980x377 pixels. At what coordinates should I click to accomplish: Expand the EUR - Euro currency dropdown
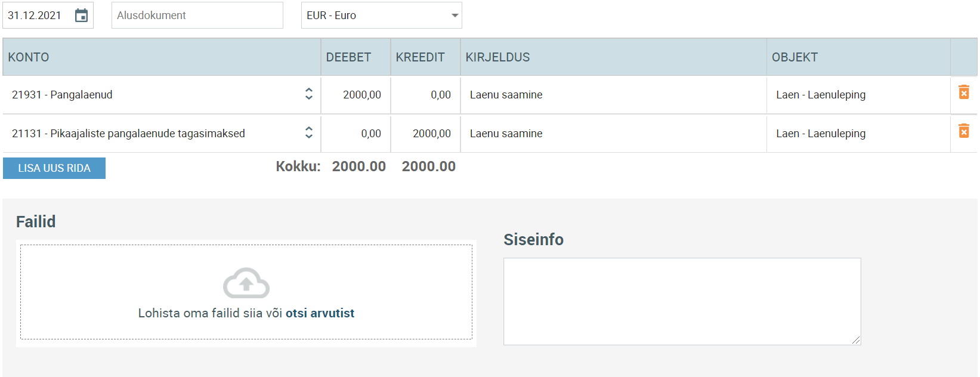pos(382,16)
